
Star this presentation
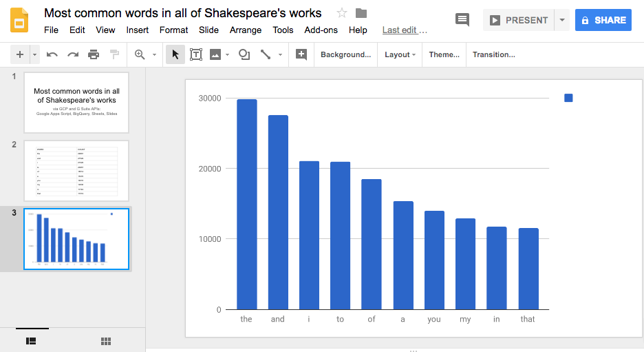pos(342,13)
